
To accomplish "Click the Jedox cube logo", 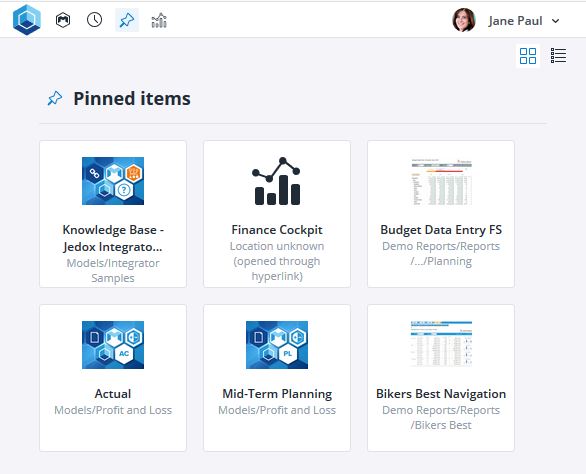I will tap(27, 20).
